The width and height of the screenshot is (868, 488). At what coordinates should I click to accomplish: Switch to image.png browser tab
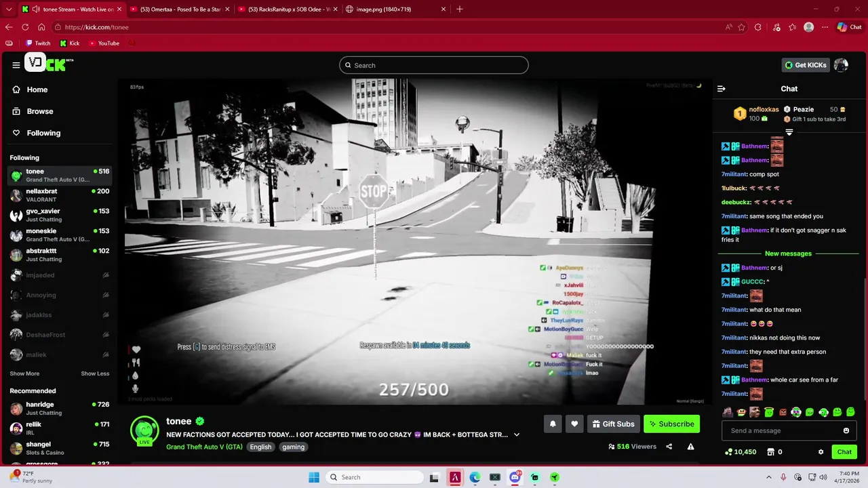[395, 9]
